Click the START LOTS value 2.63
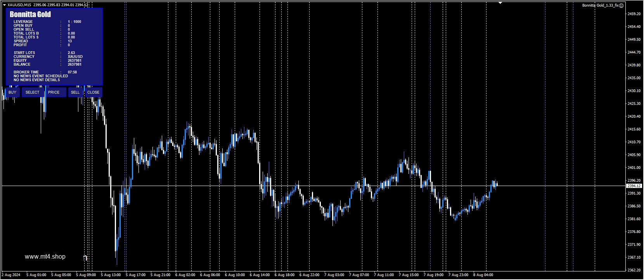This screenshot has height=280, width=644. 71,53
